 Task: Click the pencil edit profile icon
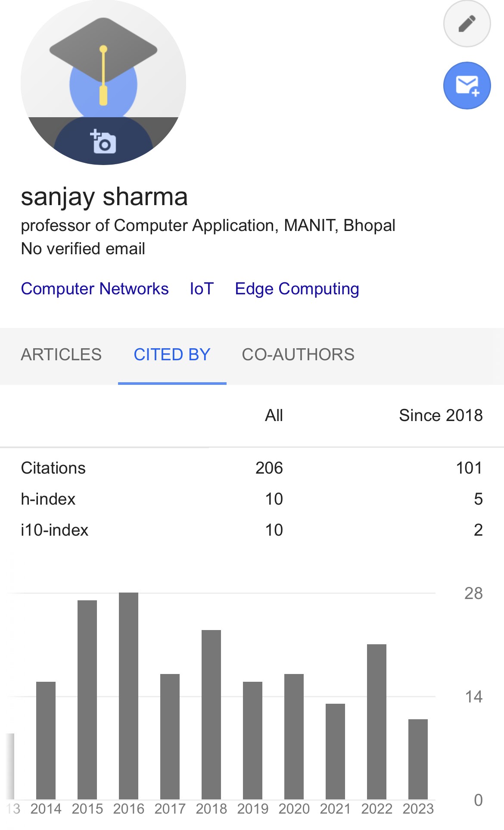467,24
